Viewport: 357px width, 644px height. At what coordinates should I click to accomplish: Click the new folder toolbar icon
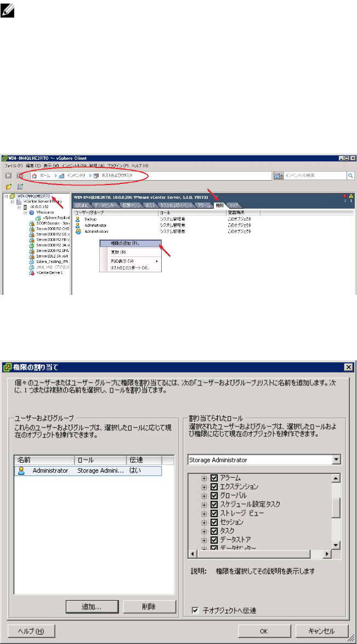coord(8,187)
